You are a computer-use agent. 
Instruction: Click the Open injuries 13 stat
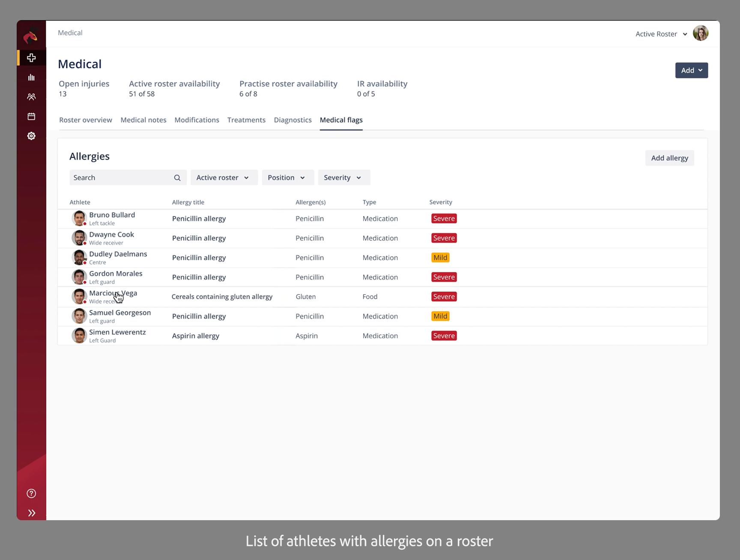84,89
